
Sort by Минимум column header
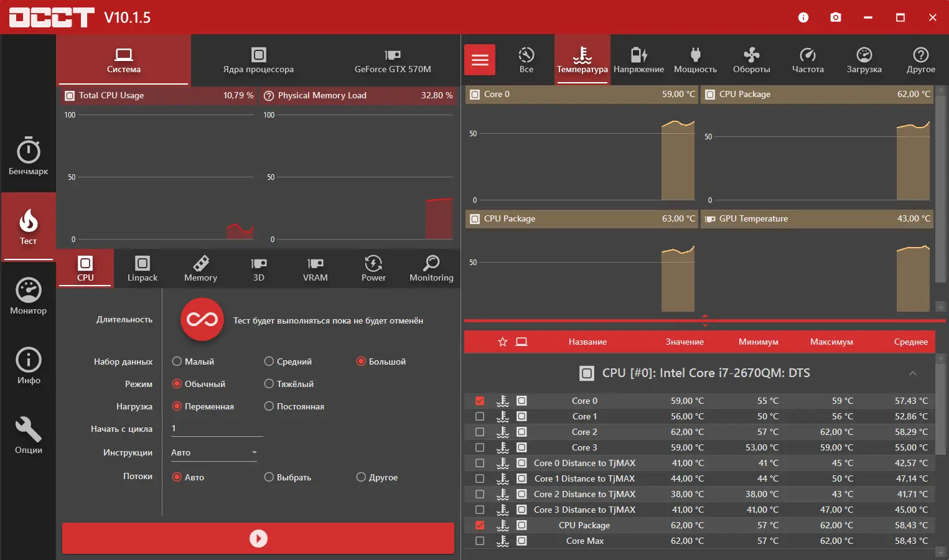[758, 342]
